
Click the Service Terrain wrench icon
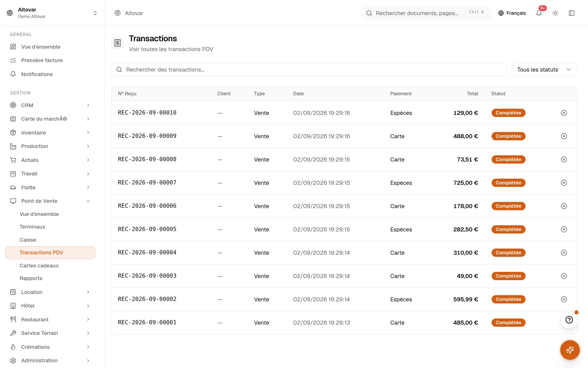[x=13, y=333]
